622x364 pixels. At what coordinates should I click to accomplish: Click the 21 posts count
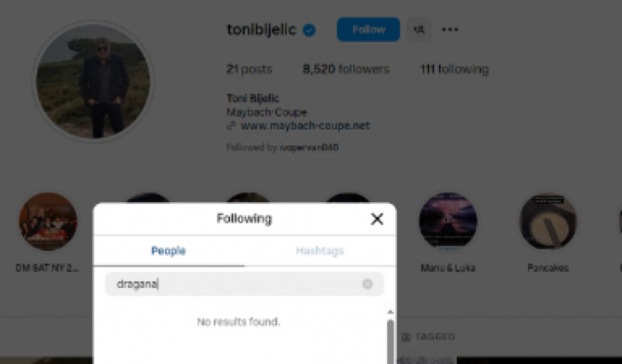249,69
